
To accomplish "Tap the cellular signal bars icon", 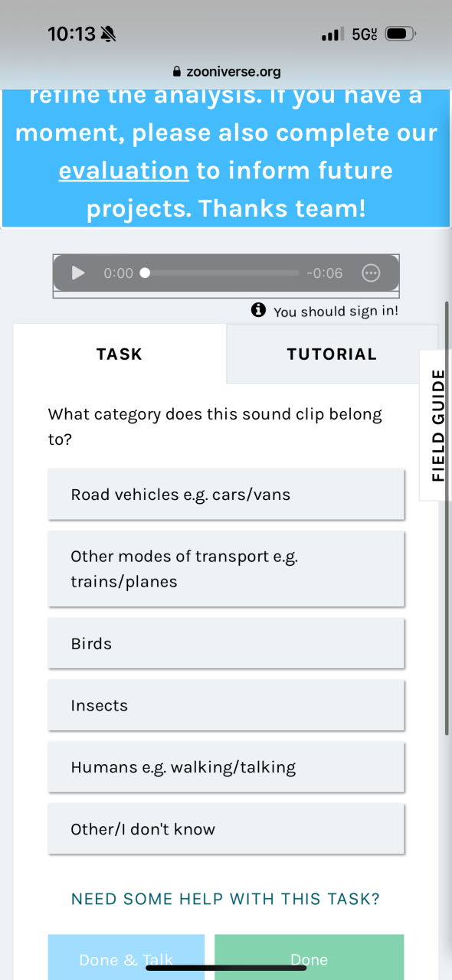I will 333,34.
